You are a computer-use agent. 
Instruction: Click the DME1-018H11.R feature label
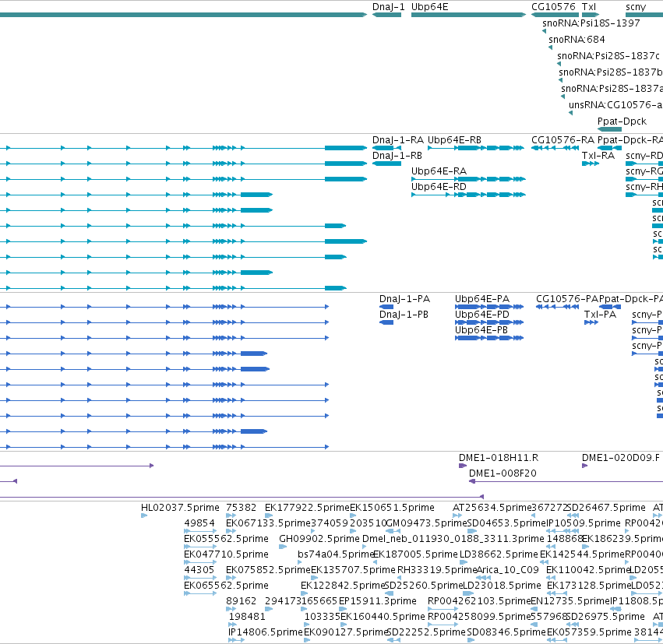point(499,458)
